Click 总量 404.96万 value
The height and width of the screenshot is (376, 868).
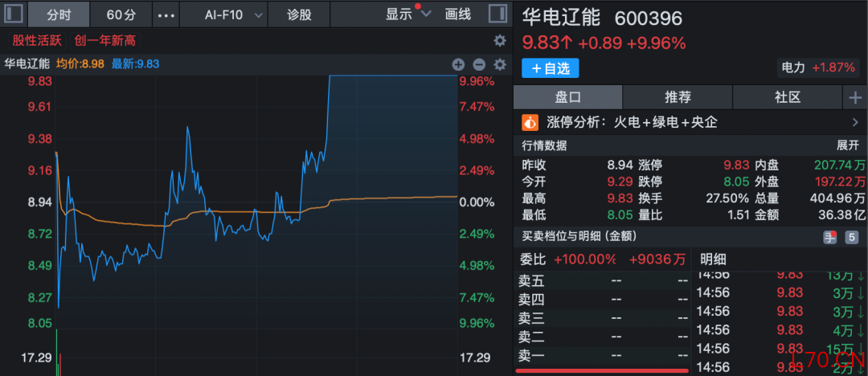(837, 198)
